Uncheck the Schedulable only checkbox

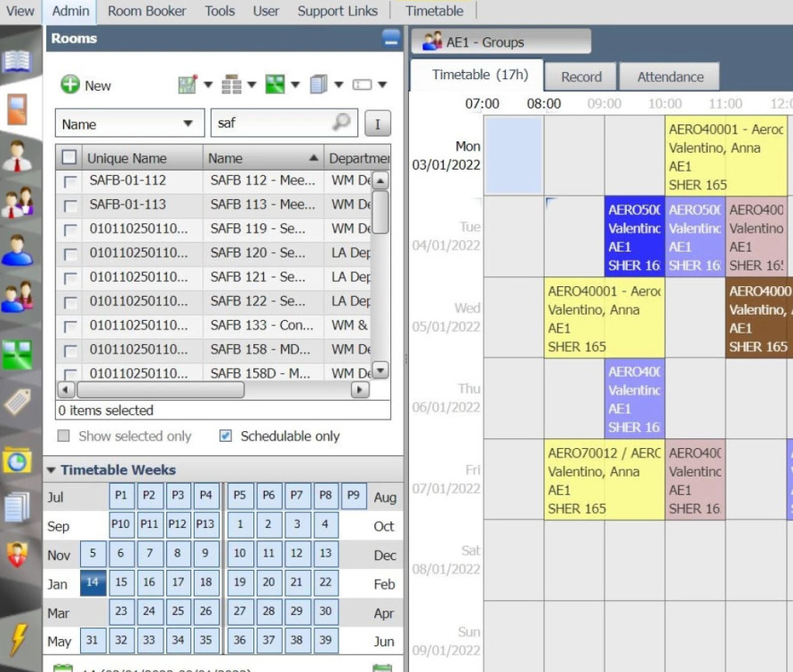tap(226, 436)
